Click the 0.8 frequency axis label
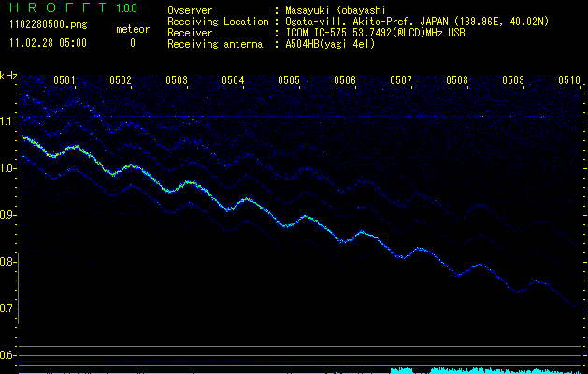This screenshot has width=588, height=374. tap(8, 262)
